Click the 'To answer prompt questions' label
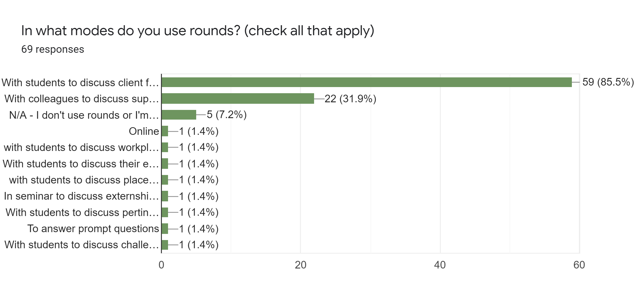Image resolution: width=644 pixels, height=306 pixels. (x=93, y=229)
